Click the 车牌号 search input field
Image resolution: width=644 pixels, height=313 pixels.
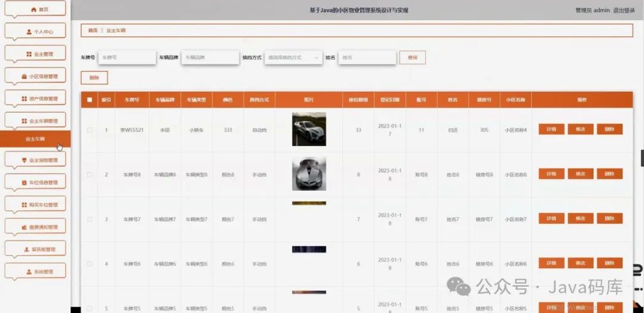(x=127, y=57)
